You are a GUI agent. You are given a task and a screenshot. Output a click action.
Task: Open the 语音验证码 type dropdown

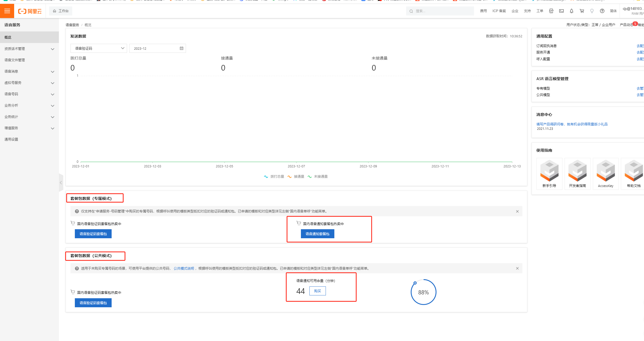(x=99, y=48)
